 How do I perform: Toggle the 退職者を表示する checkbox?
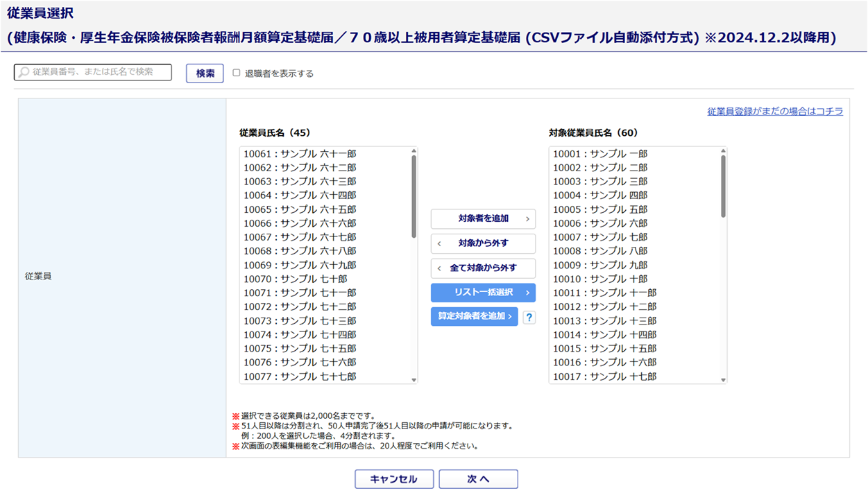237,73
